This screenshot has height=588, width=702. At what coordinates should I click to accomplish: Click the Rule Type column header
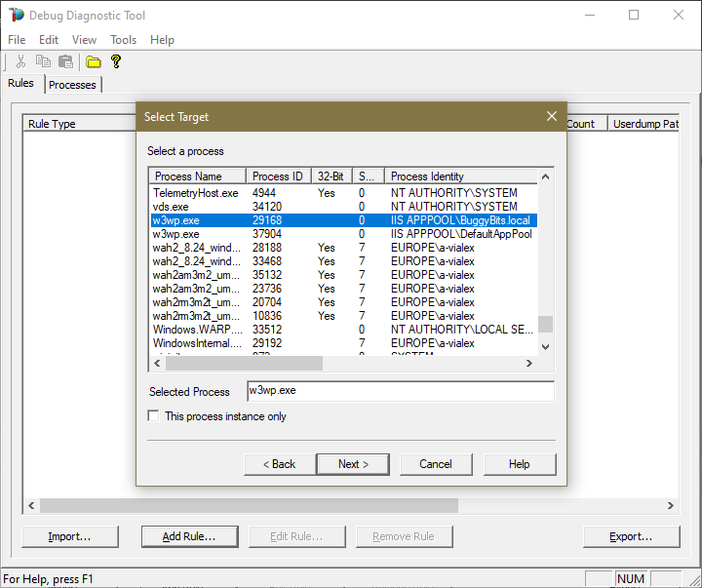(x=79, y=124)
